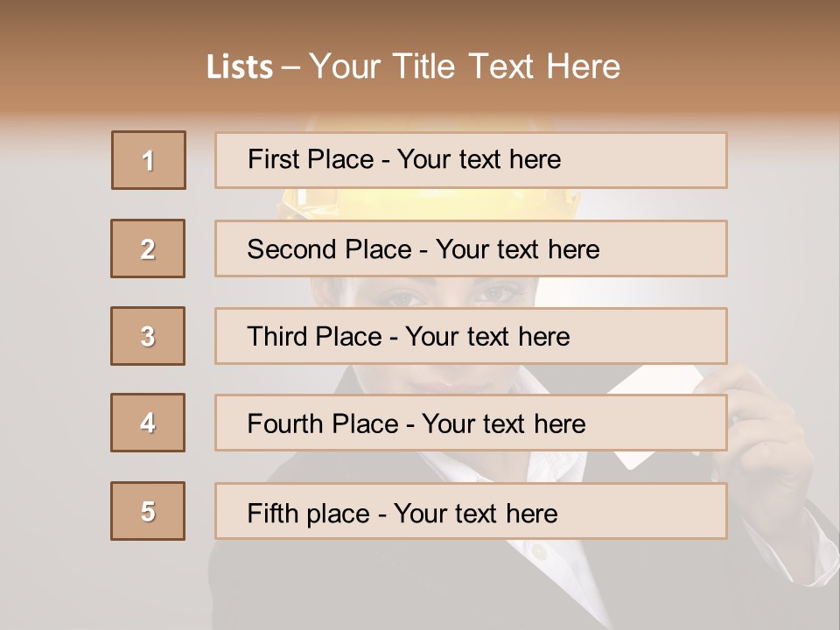Click the number 5 list marker
This screenshot has width=840, height=630.
[x=148, y=511]
